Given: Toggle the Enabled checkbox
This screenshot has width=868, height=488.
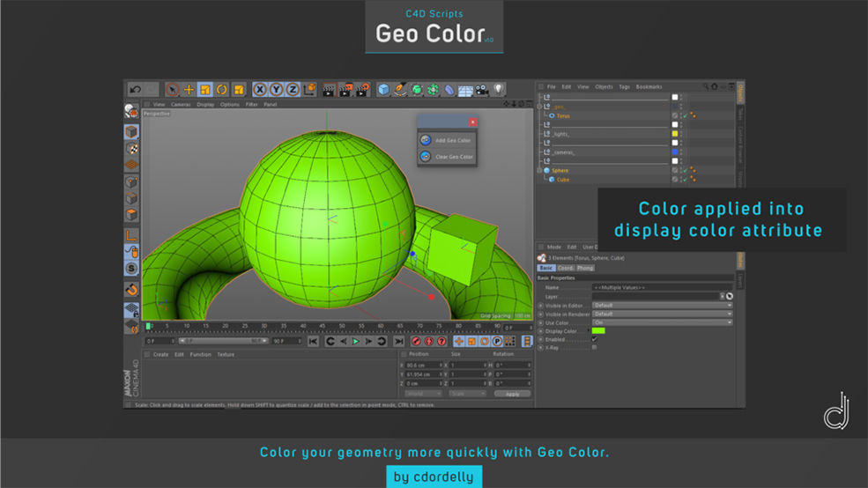Looking at the screenshot, I should (x=595, y=339).
